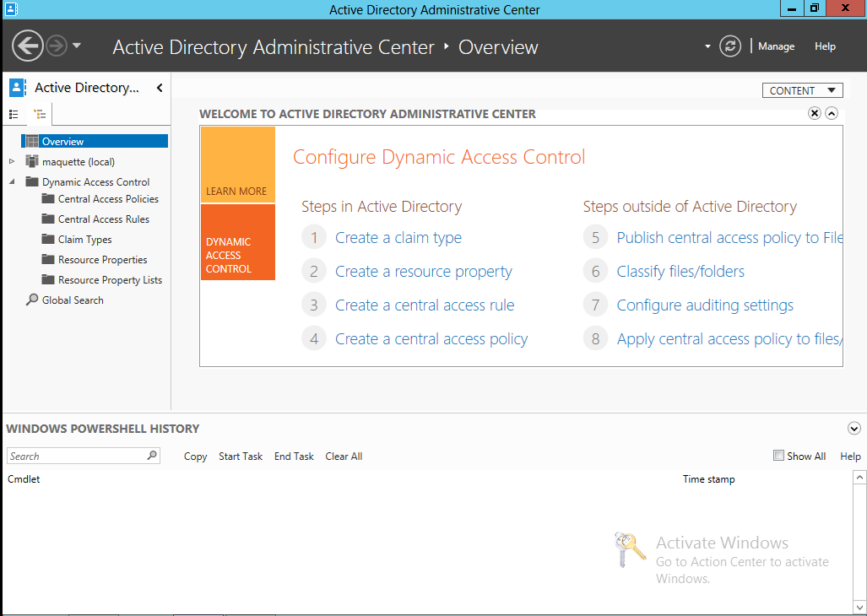
Task: Select maquette (local) tree item
Action: point(79,162)
